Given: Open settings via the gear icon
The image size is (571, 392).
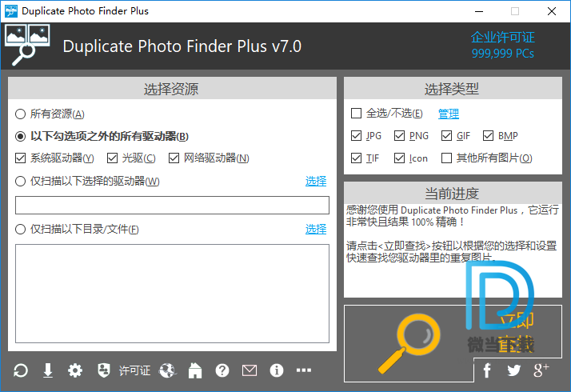Looking at the screenshot, I should pyautogui.click(x=75, y=370).
